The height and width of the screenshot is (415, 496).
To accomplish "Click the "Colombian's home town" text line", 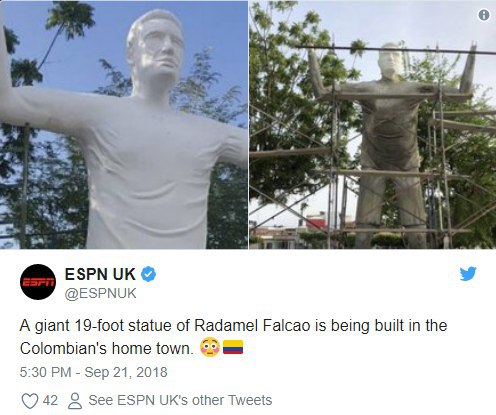I will pos(107,349).
